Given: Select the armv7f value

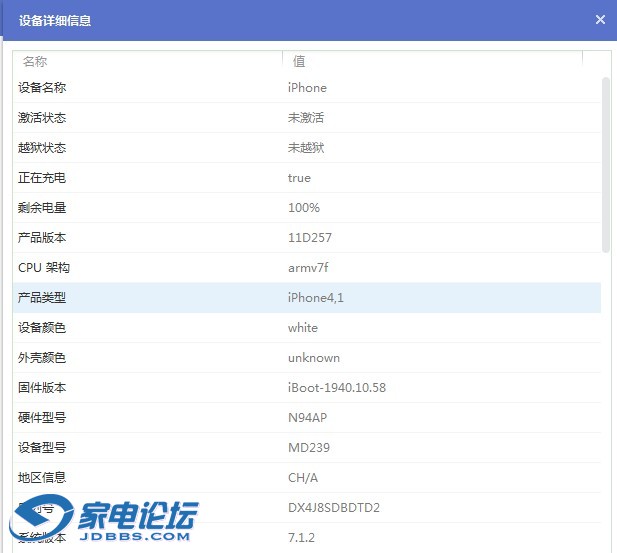Looking at the screenshot, I should 308,268.
